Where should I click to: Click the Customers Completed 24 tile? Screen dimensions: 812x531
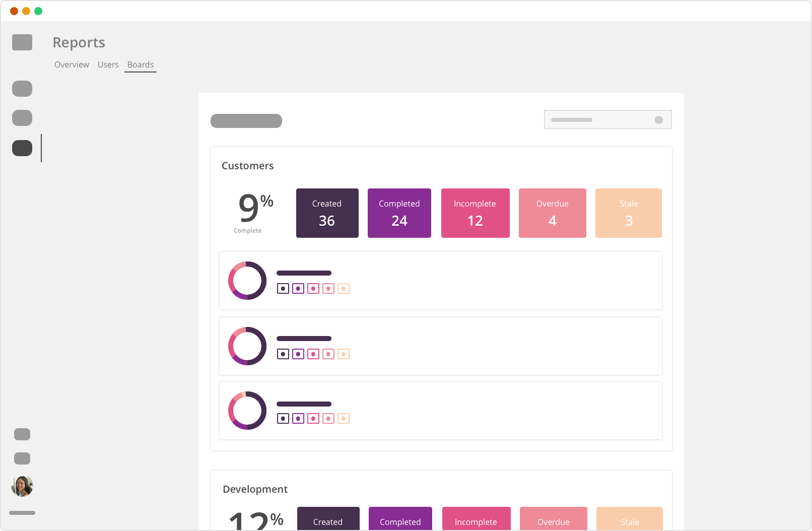399,213
